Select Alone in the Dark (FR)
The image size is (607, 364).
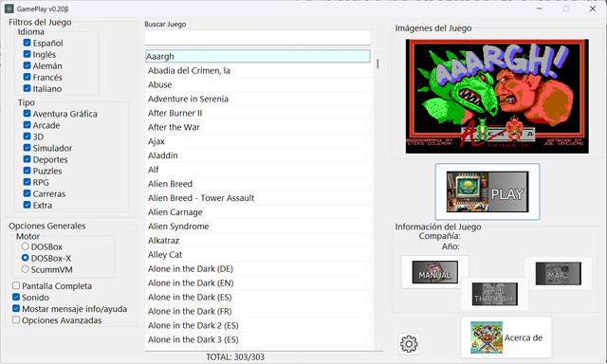pyautogui.click(x=258, y=311)
